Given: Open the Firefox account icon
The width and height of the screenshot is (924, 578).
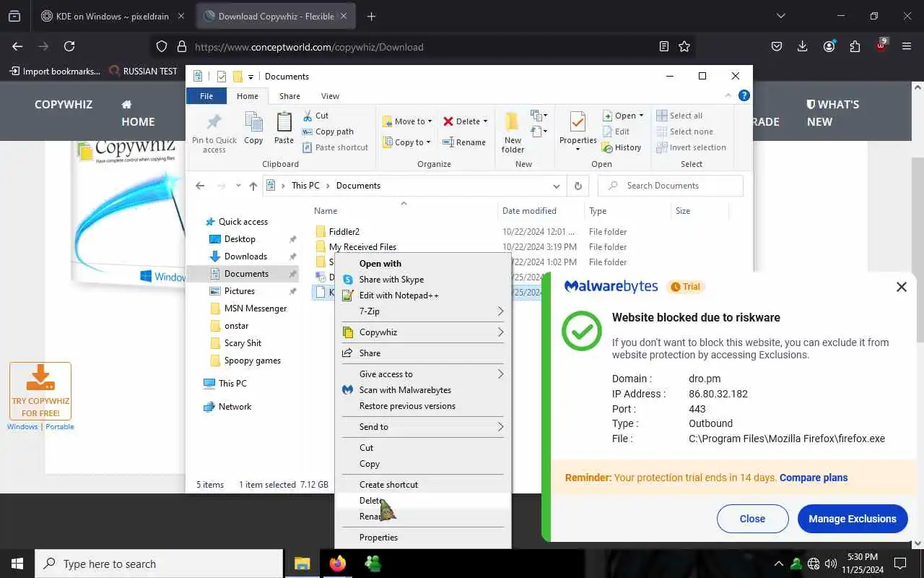Looking at the screenshot, I should [829, 46].
